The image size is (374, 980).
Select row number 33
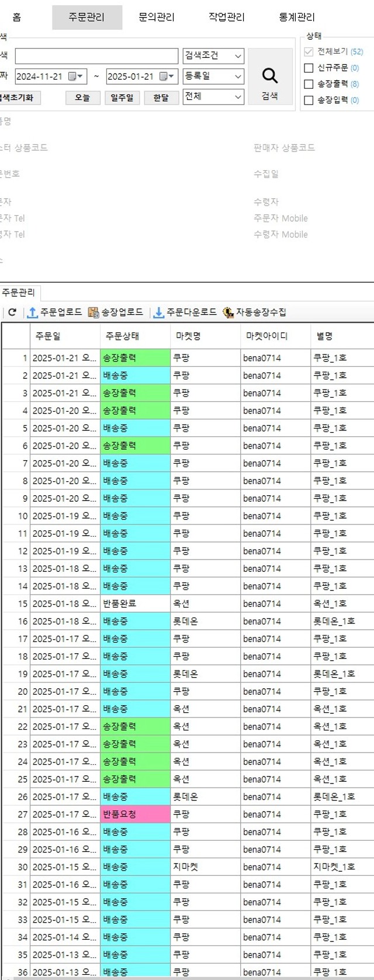tap(16, 919)
